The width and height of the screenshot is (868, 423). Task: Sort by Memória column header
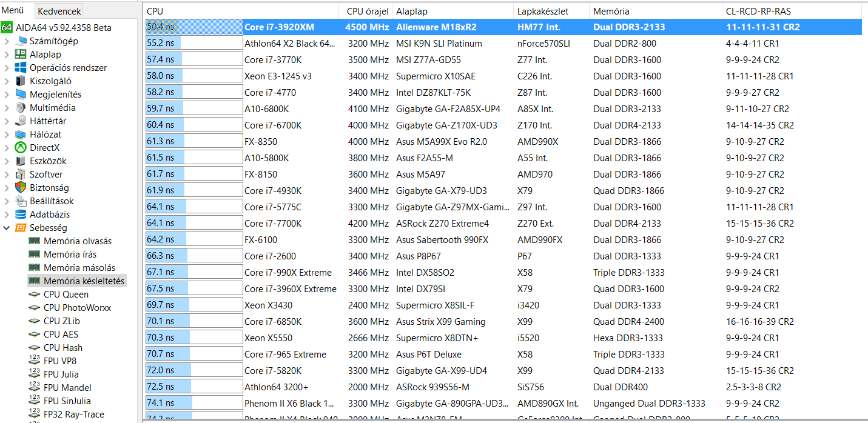[656, 11]
